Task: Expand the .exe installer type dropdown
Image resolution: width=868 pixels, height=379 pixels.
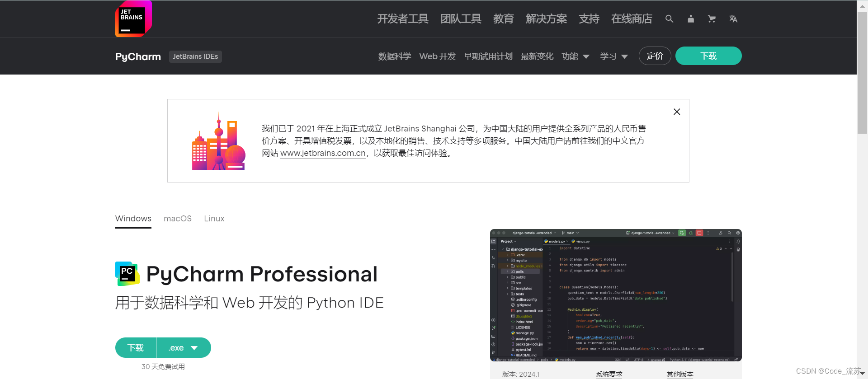Action: click(x=184, y=348)
